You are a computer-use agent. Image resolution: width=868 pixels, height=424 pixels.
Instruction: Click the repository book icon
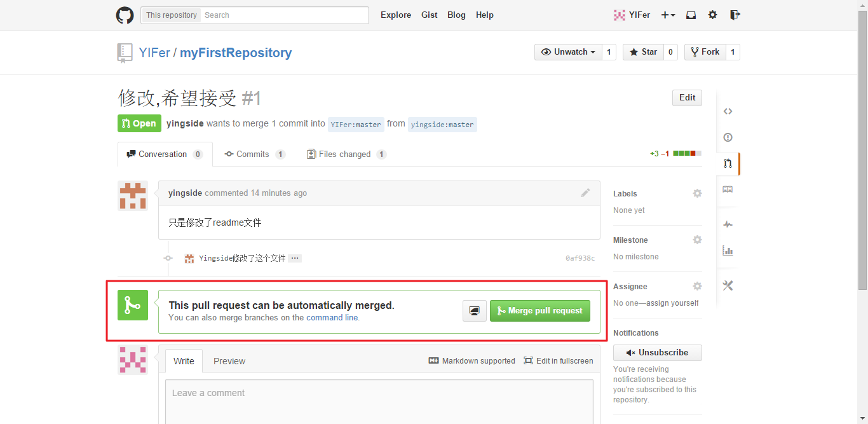pos(125,53)
